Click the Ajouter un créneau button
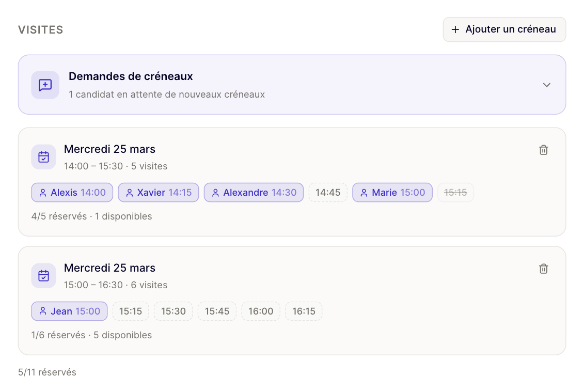Screen dimensions: 584x392 [504, 29]
